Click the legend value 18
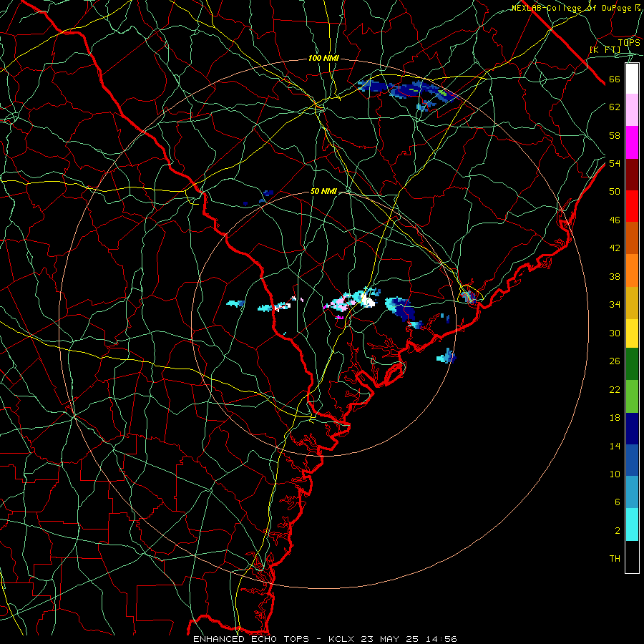644x644 pixels. pos(615,418)
